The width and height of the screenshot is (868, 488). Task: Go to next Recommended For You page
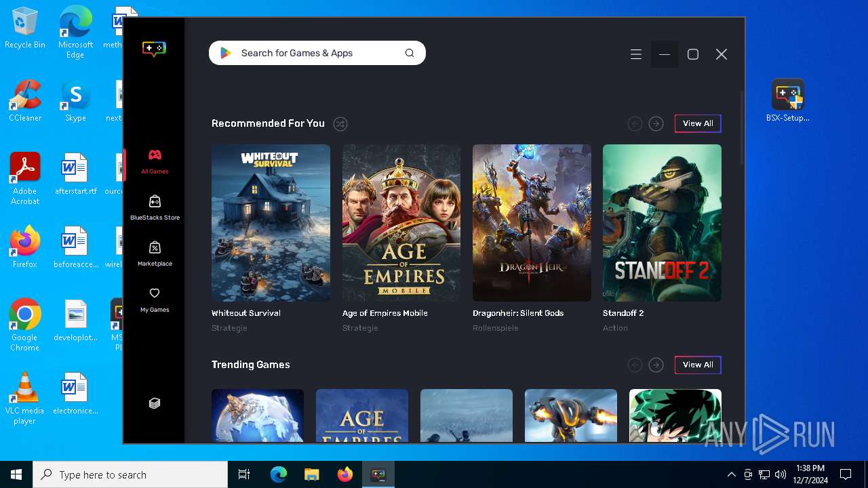tap(656, 123)
